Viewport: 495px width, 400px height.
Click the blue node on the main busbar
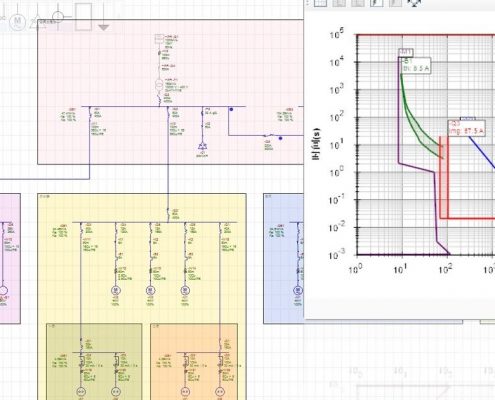(x=231, y=109)
